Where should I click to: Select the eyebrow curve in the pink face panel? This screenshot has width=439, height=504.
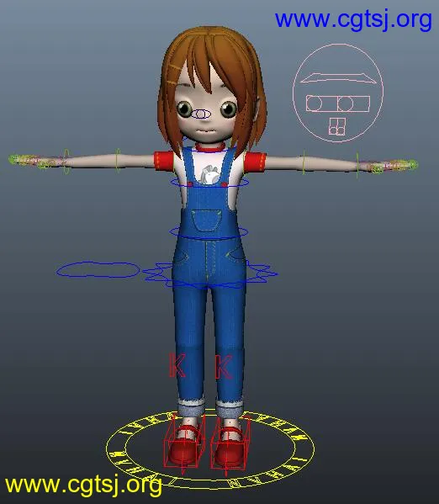(x=338, y=78)
